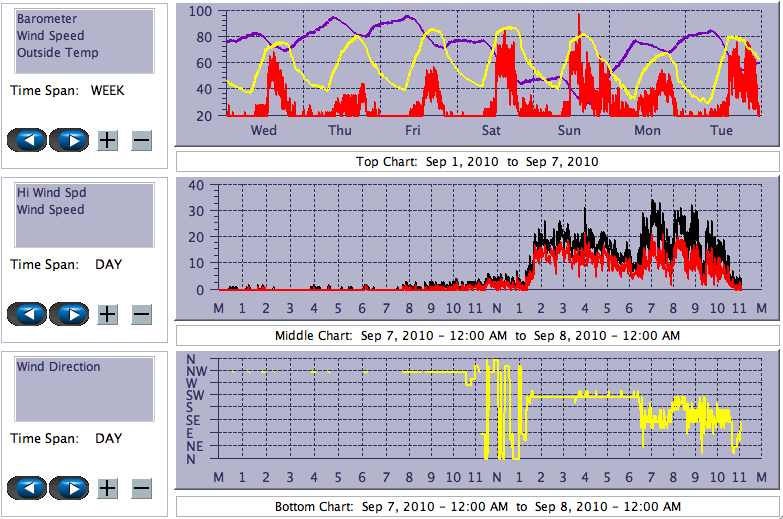Go to previous day on the middle chart
Image resolution: width=783 pixels, height=519 pixels.
(x=28, y=314)
